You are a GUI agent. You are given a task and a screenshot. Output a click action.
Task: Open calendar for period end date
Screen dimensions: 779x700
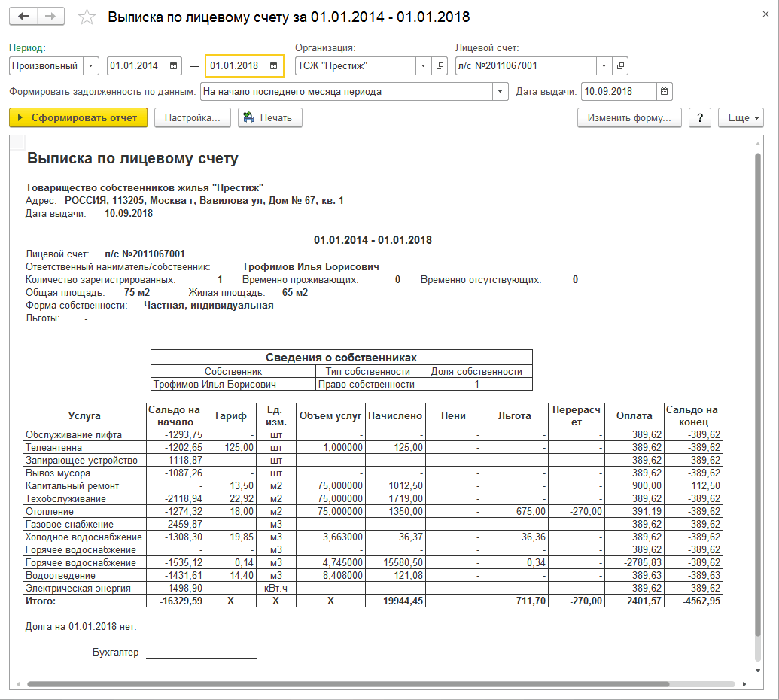[275, 66]
